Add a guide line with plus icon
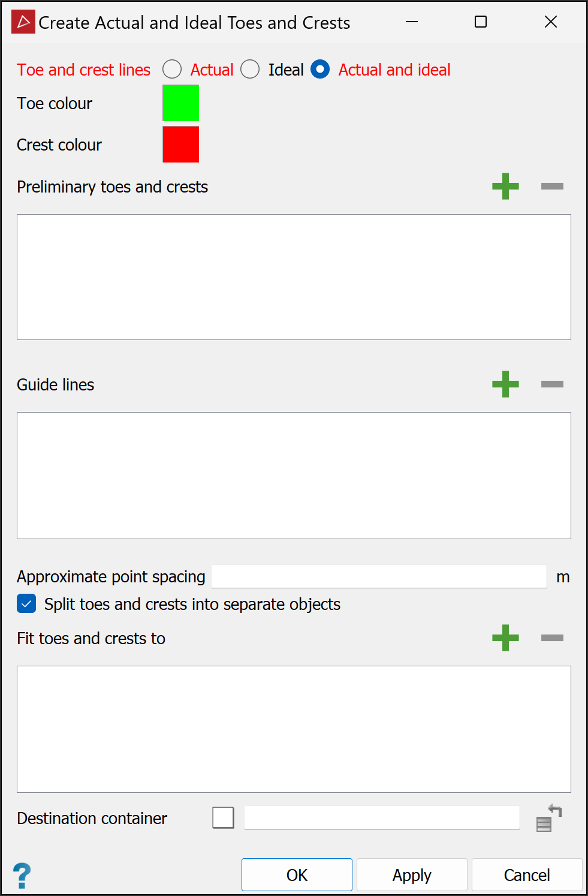The height and width of the screenshot is (896, 588). pos(505,384)
